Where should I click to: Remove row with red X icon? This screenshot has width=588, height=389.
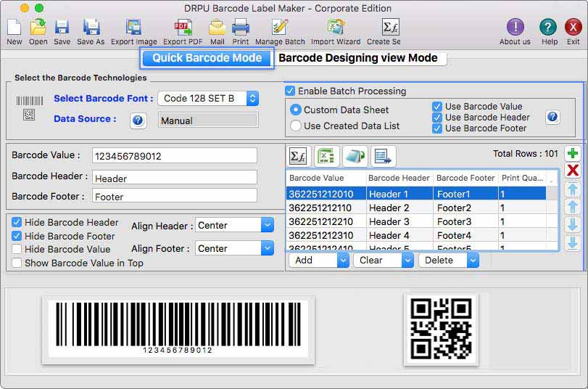pyautogui.click(x=572, y=171)
